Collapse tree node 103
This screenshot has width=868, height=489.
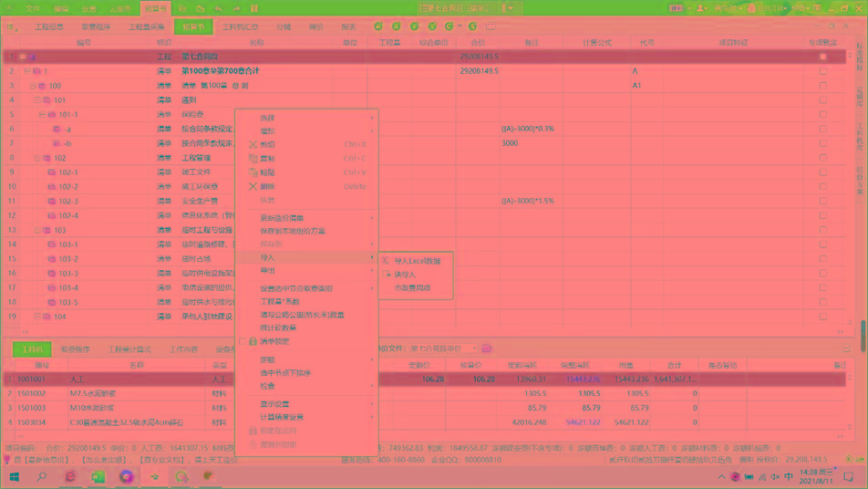tap(37, 230)
